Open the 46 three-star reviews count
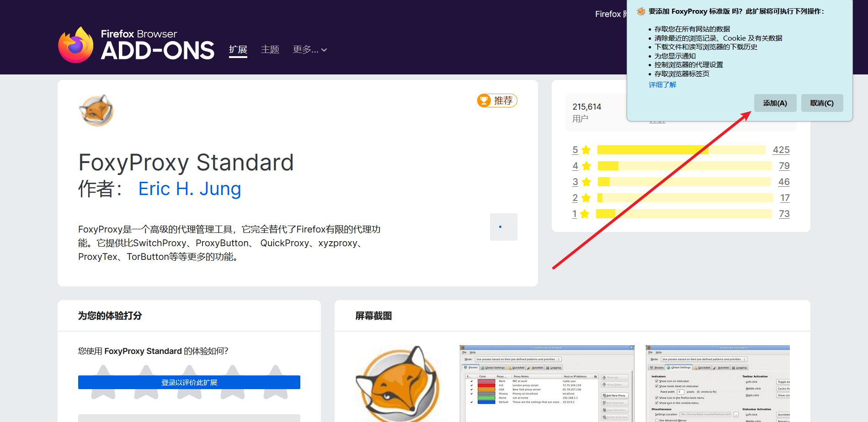The height and width of the screenshot is (422, 868). [784, 182]
